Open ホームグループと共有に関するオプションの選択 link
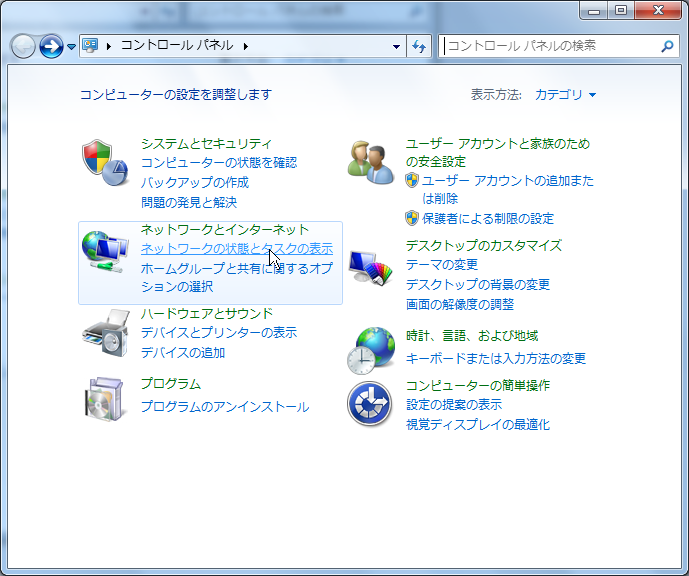Image resolution: width=689 pixels, height=576 pixels. (237, 277)
